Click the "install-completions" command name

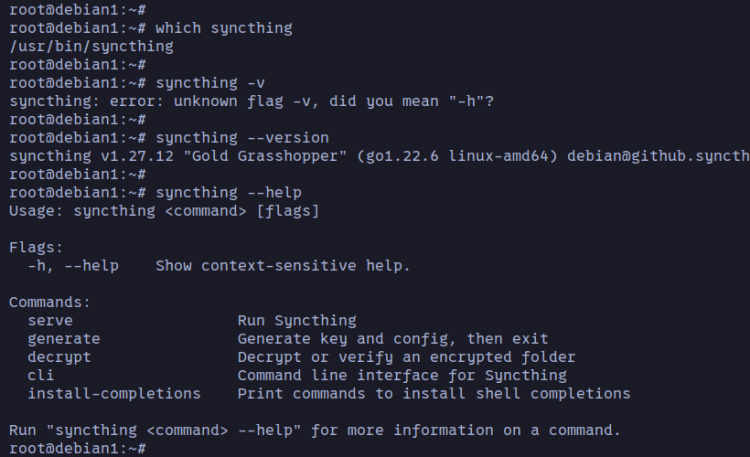coord(114,393)
